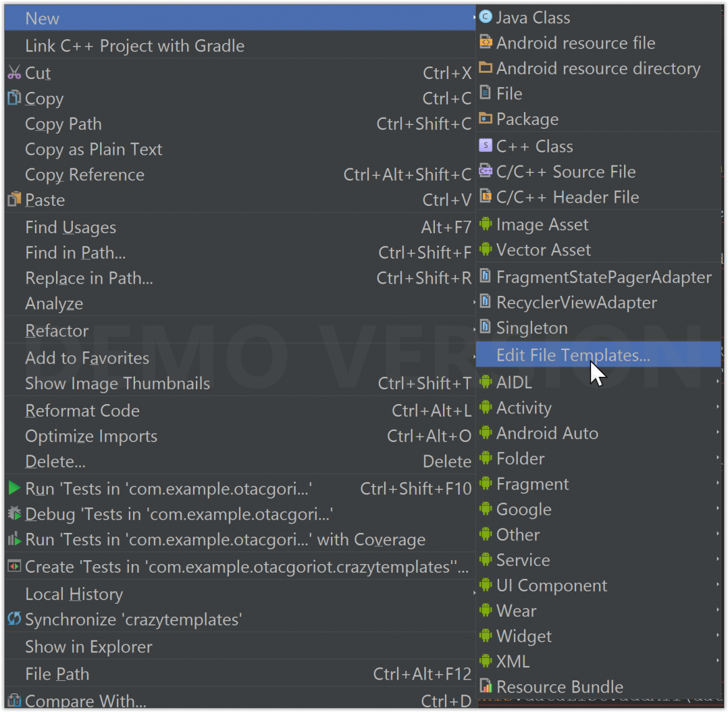Image resolution: width=728 pixels, height=712 pixels.
Task: Choose Copy Reference
Action: click(x=240, y=175)
